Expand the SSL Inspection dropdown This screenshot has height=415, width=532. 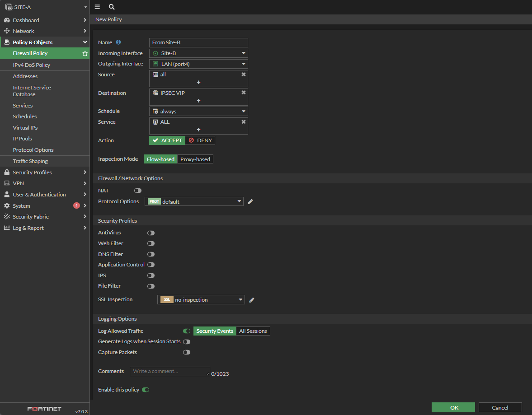point(201,300)
